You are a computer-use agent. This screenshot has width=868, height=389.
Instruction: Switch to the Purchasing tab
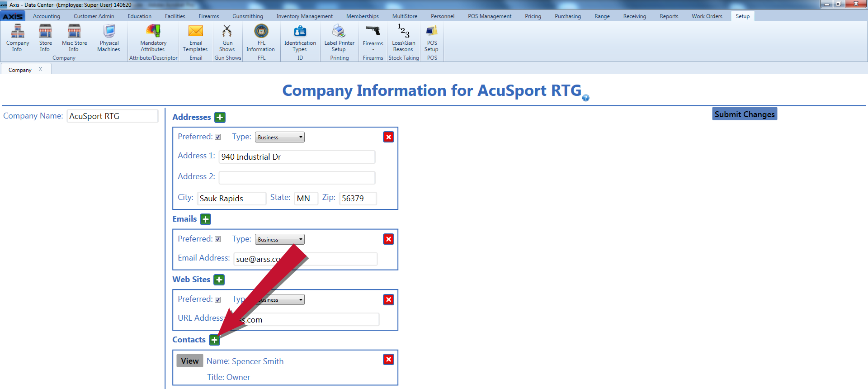click(568, 16)
